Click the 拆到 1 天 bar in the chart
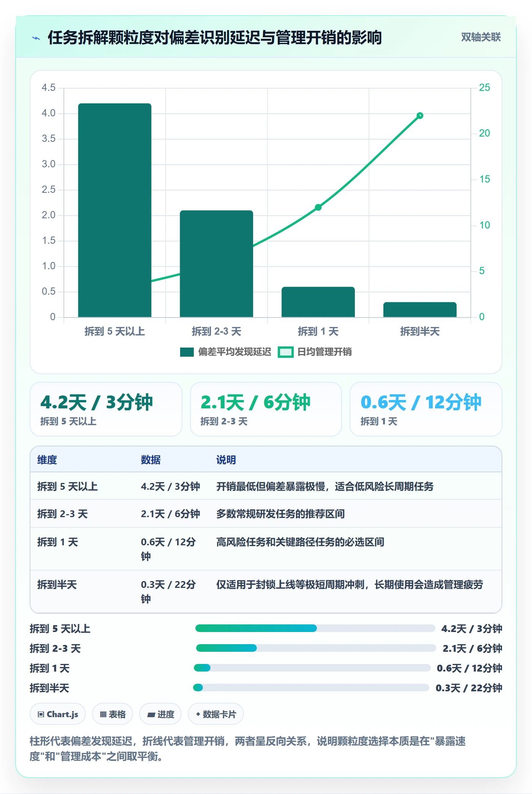 [318, 302]
